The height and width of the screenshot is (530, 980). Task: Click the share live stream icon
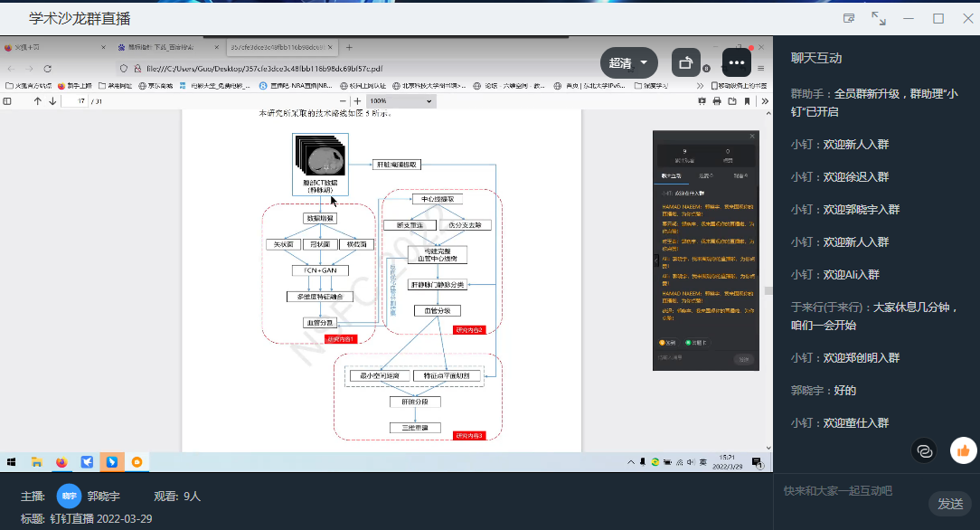click(x=685, y=63)
